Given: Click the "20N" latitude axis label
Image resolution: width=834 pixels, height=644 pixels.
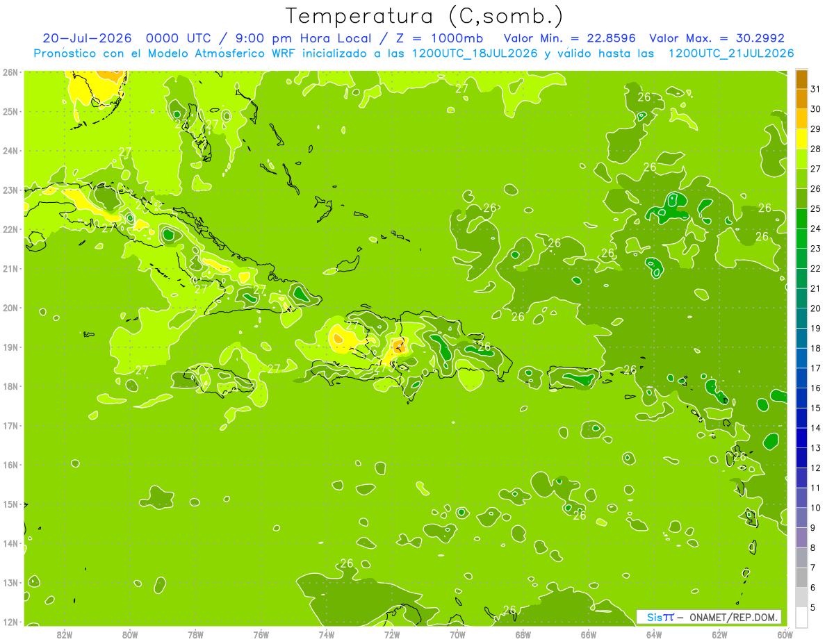Looking at the screenshot, I should [x=10, y=308].
